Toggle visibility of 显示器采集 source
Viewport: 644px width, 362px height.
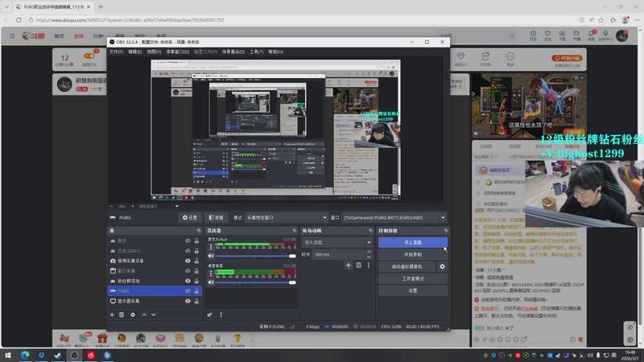coord(188,301)
